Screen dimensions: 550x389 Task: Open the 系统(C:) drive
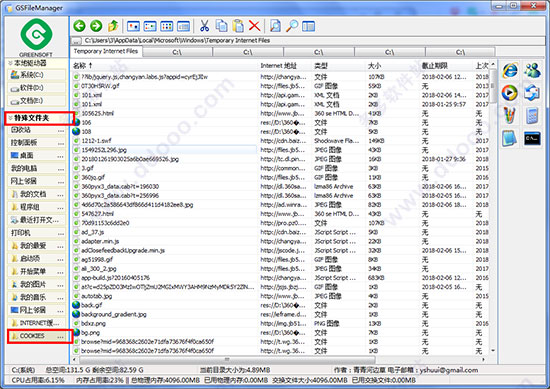36,75
